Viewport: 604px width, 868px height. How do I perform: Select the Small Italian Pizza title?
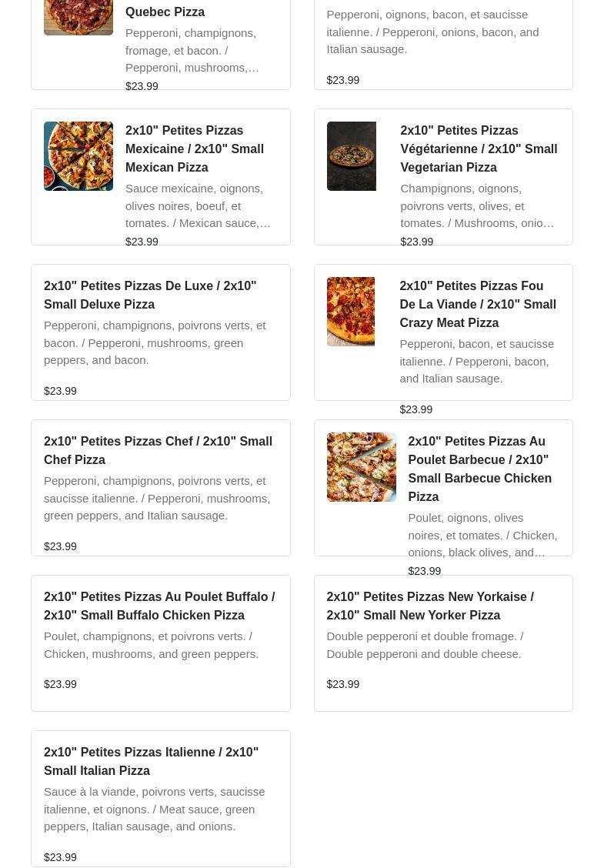click(151, 762)
